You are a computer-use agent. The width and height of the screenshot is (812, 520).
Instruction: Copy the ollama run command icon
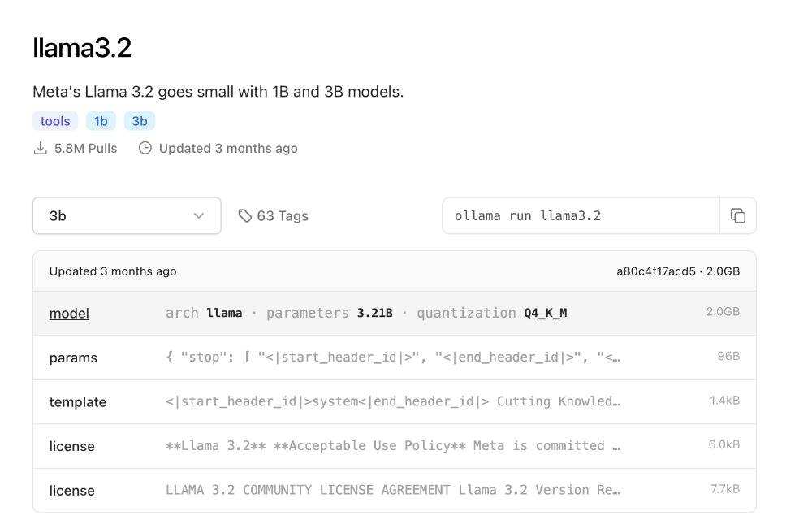737,215
